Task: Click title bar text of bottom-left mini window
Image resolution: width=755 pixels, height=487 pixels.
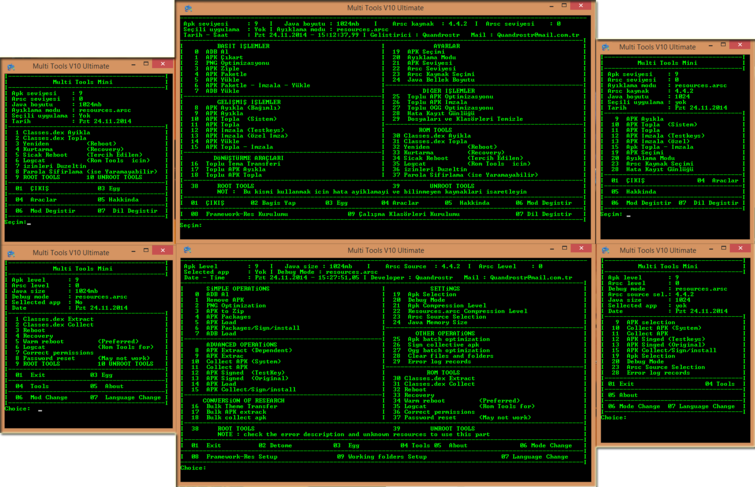Action: [x=71, y=253]
